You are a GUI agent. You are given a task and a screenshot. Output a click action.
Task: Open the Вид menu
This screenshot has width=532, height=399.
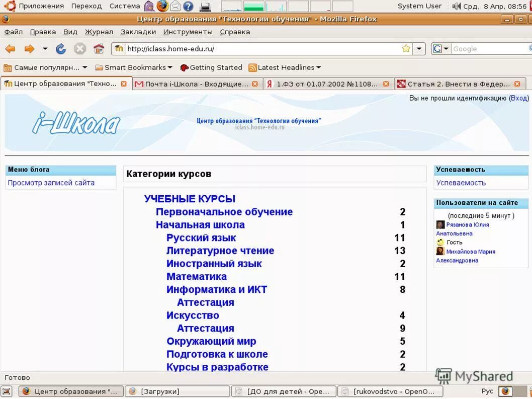pyautogui.click(x=70, y=32)
